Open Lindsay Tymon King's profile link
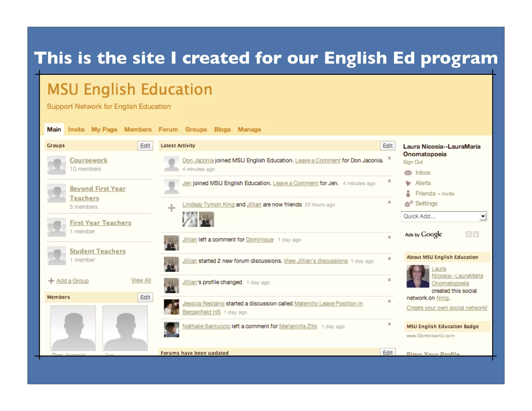The height and width of the screenshot is (411, 532). point(208,204)
